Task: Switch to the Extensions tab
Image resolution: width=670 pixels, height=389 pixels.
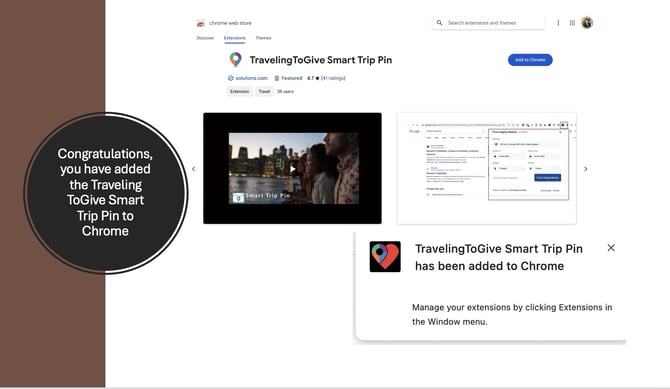Action: click(235, 38)
